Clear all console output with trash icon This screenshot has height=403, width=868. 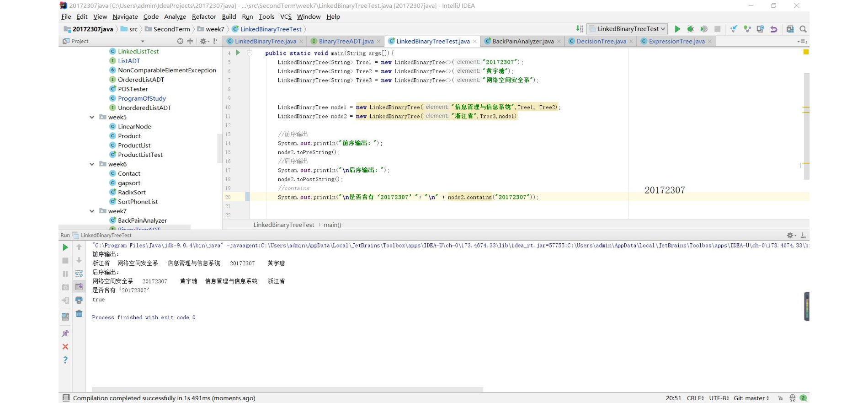(79, 313)
